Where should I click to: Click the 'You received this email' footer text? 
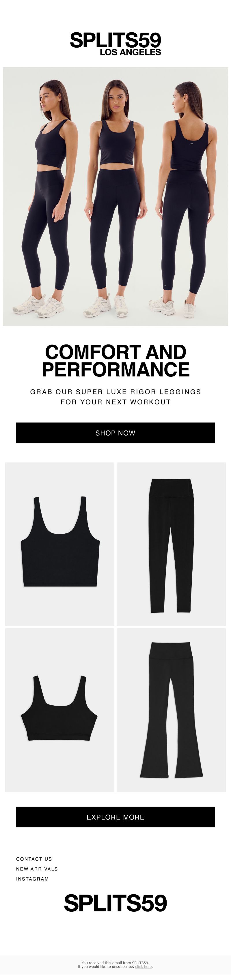click(x=115, y=963)
